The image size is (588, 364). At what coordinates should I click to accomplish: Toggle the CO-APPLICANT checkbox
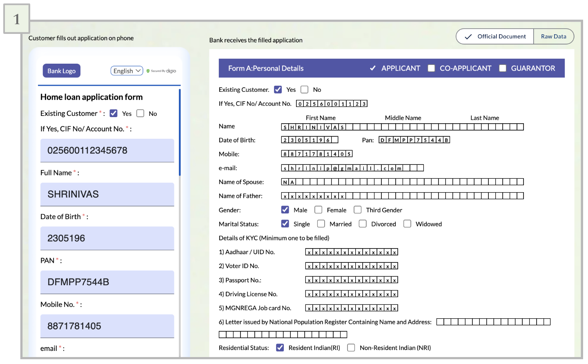(431, 69)
